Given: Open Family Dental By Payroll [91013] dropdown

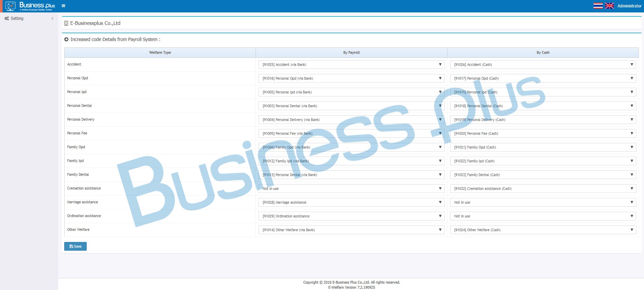Looking at the screenshot, I should click(351, 175).
